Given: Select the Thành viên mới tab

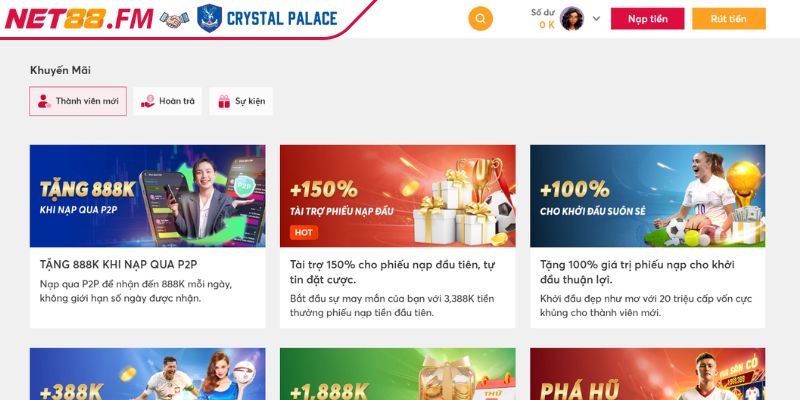Looking at the screenshot, I should click(x=78, y=101).
